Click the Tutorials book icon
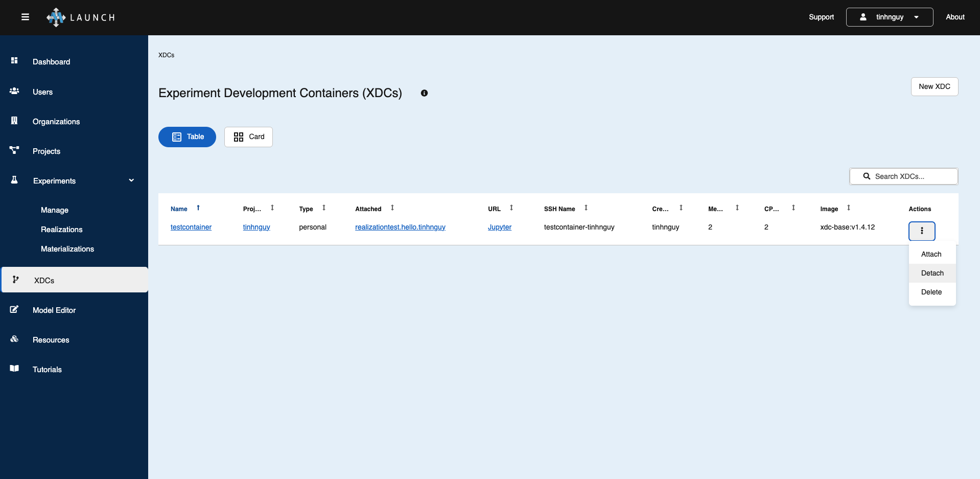 coord(14,369)
